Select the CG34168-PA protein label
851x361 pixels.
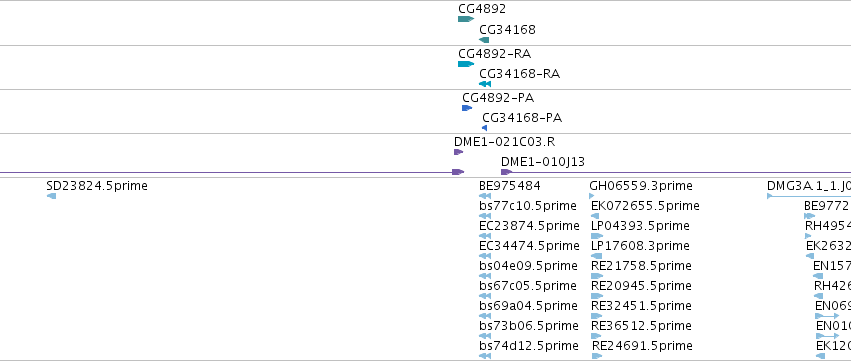click(x=522, y=118)
